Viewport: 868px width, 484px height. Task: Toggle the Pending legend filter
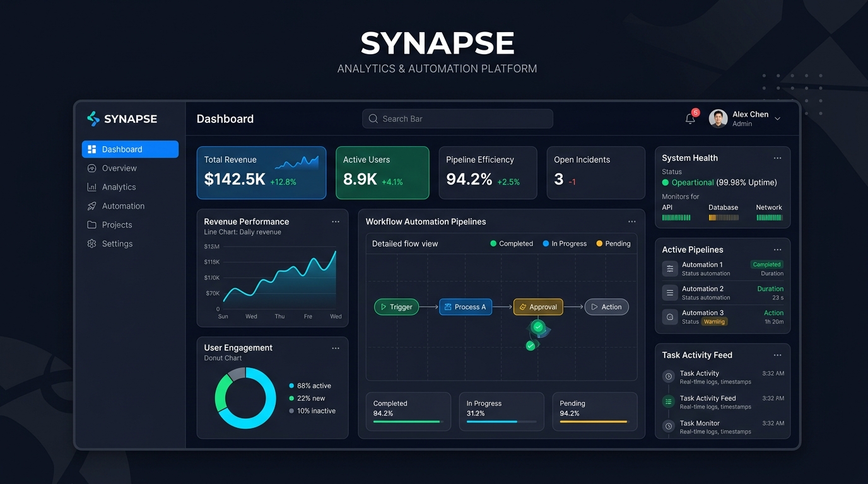(613, 244)
